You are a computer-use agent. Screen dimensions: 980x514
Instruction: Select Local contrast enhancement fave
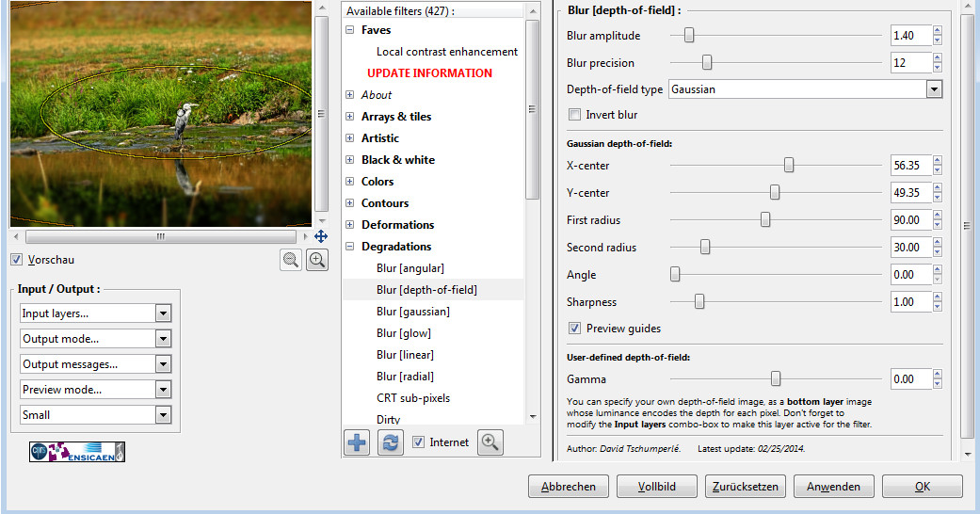tap(446, 52)
